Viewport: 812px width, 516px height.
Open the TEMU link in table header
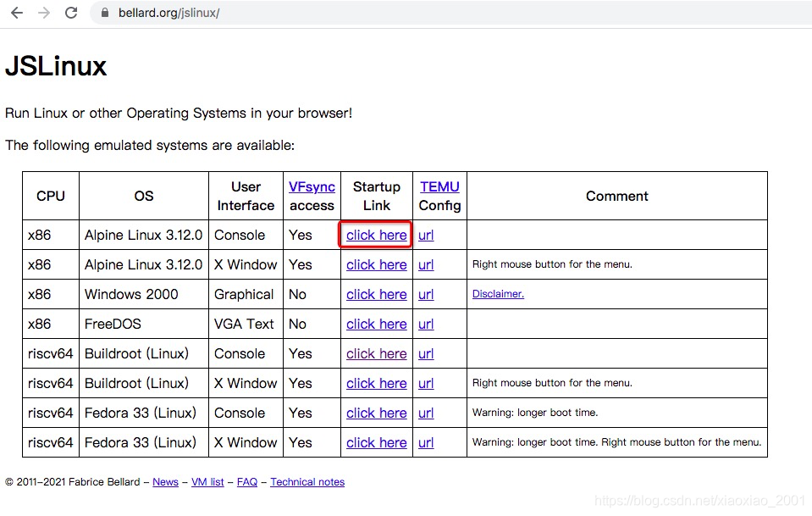pyautogui.click(x=439, y=186)
